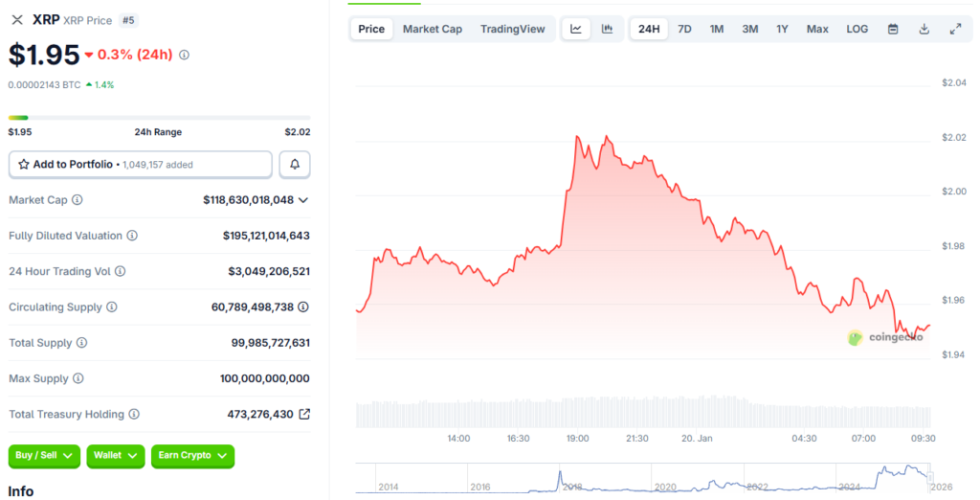
Task: Click the $1.95 price text
Action: tap(44, 55)
